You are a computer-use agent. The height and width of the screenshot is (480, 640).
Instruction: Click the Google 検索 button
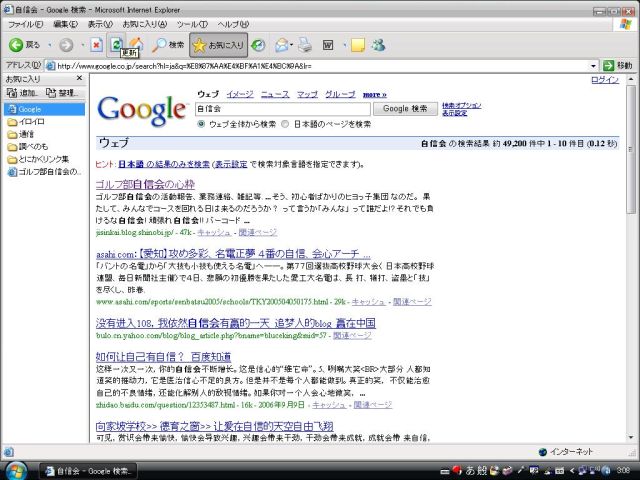405,109
